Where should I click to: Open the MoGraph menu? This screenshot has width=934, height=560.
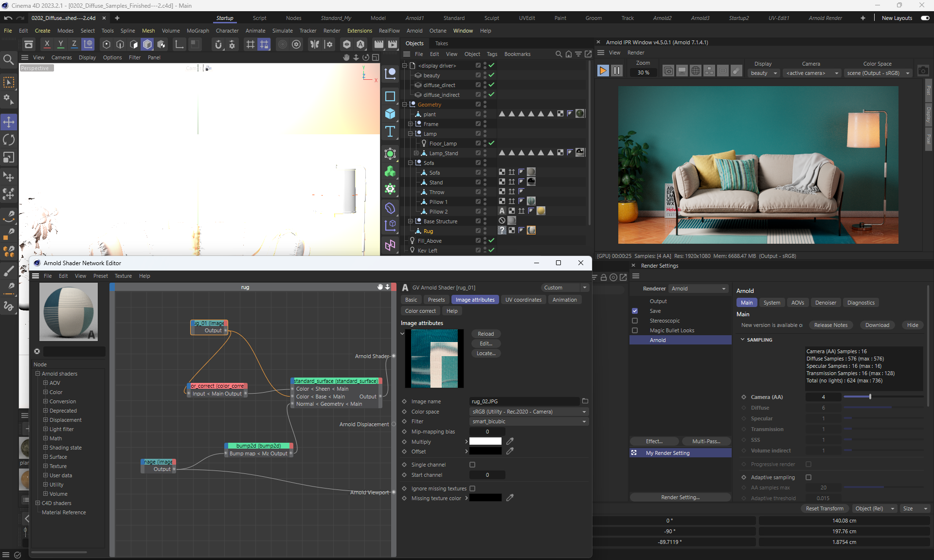click(x=198, y=31)
